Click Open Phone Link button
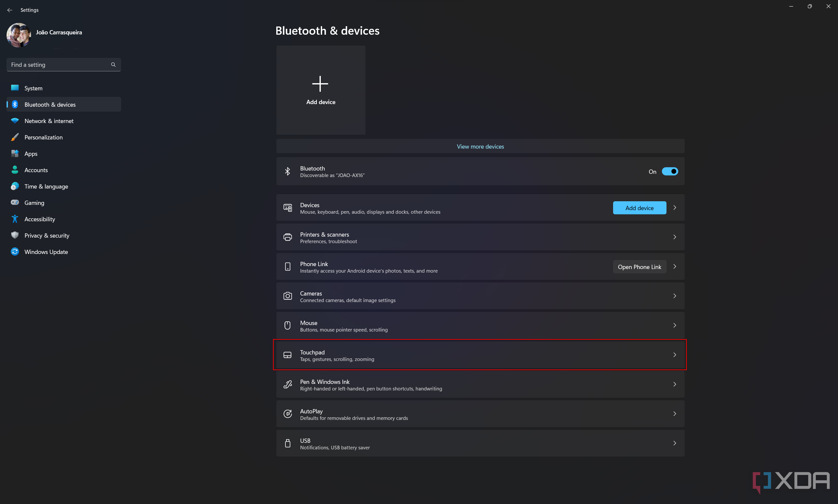Image resolution: width=838 pixels, height=504 pixels. 639,267
